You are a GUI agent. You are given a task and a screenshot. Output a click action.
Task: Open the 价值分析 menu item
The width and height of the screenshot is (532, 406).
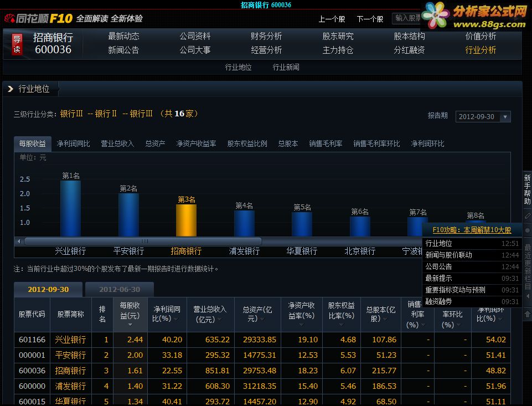point(481,37)
